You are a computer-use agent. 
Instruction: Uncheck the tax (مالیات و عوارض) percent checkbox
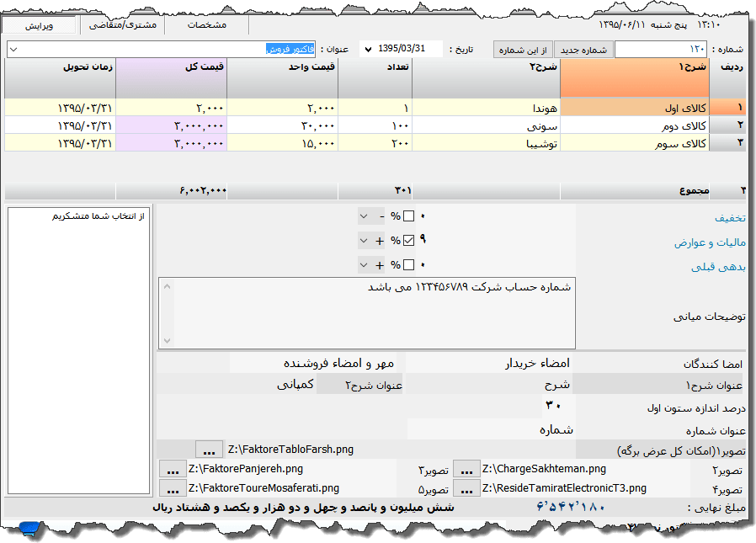pyautogui.click(x=409, y=241)
